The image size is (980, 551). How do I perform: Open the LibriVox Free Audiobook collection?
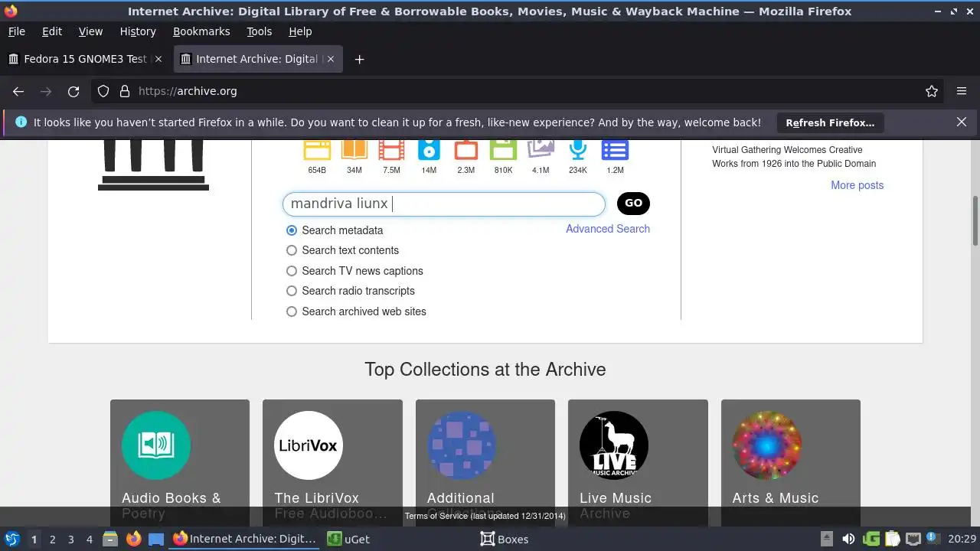[x=332, y=462]
